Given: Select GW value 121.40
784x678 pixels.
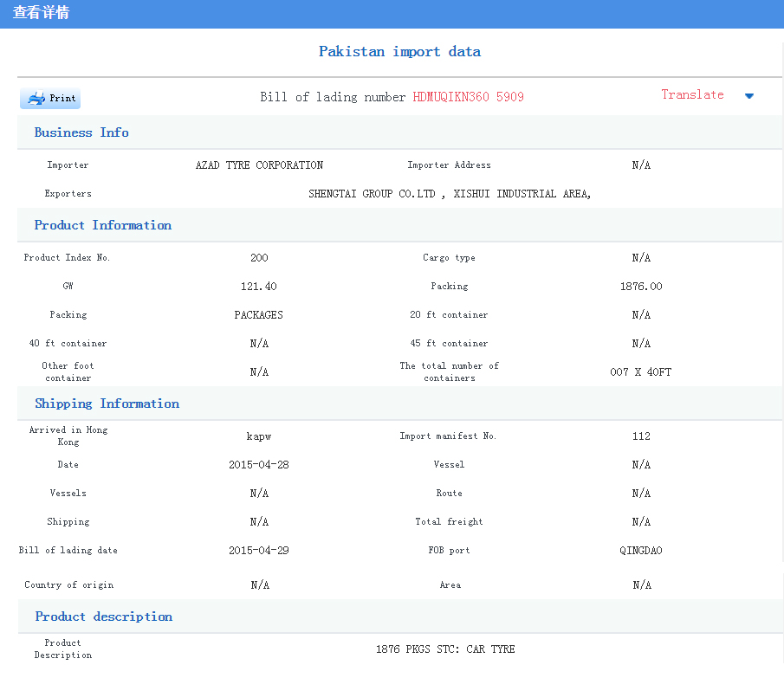Looking at the screenshot, I should coord(258,287).
